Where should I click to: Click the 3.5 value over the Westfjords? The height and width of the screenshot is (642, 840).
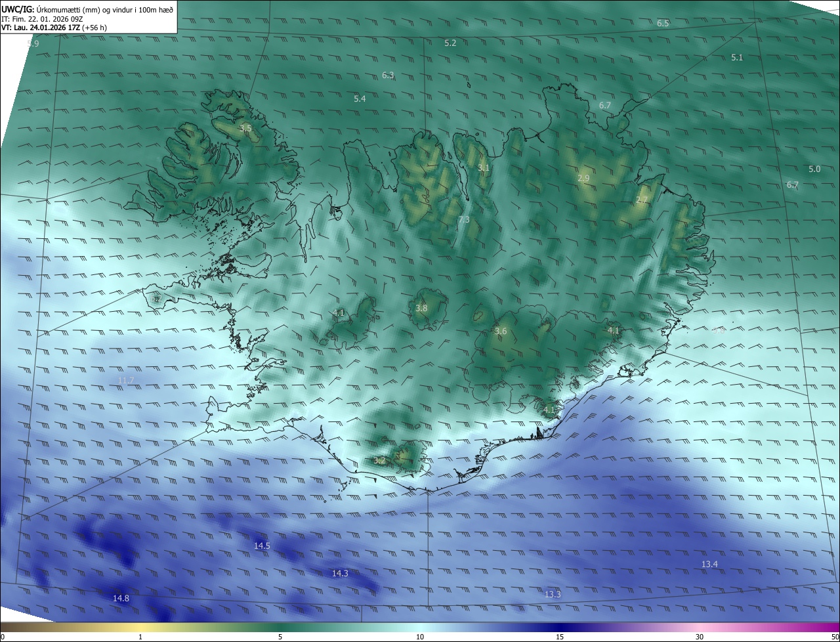point(245,129)
